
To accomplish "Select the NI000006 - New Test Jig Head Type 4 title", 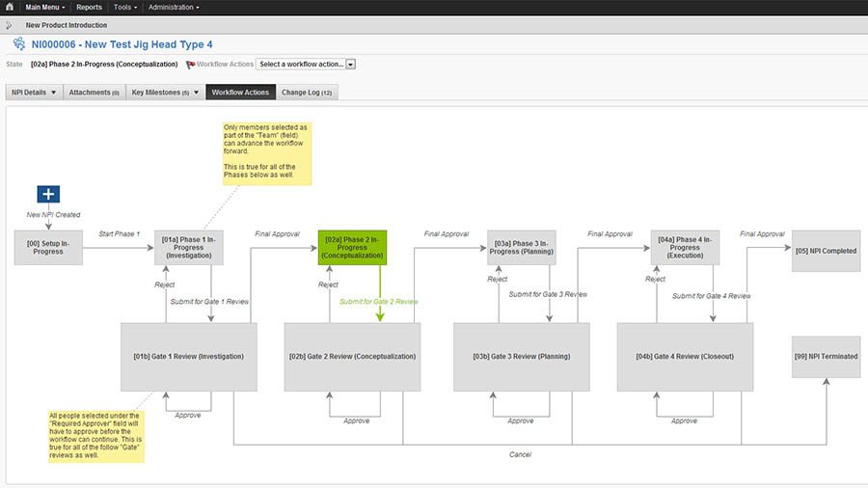I will point(122,44).
